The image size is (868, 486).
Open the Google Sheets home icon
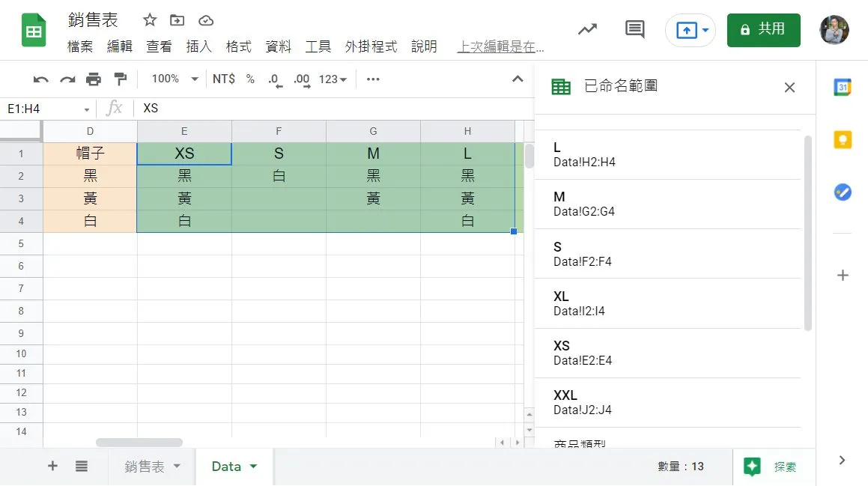tap(34, 31)
